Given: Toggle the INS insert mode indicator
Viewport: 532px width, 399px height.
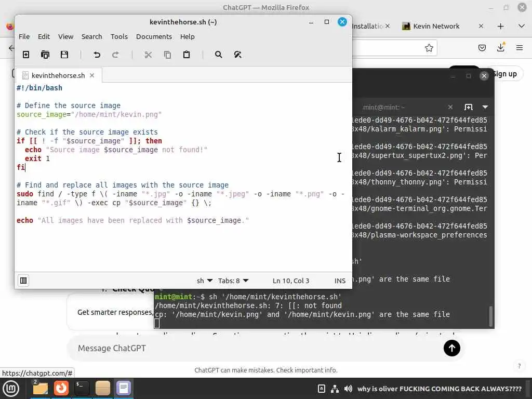Looking at the screenshot, I should click(x=340, y=281).
